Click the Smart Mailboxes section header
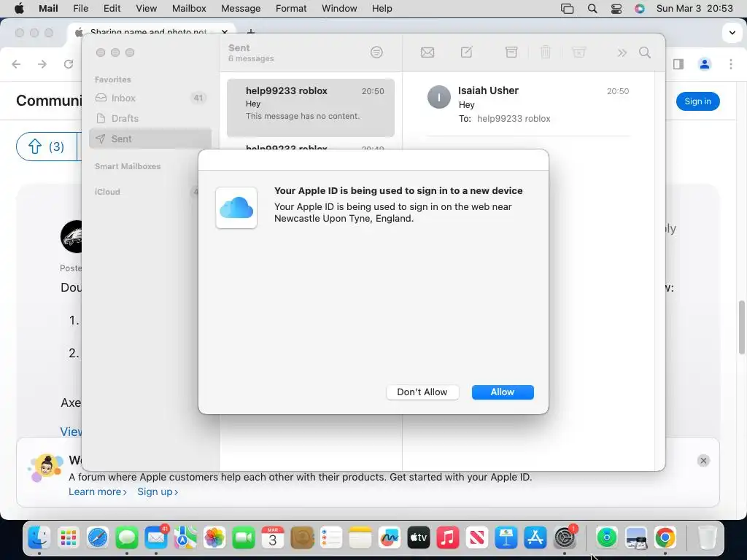The width and height of the screenshot is (747, 560). pos(128,166)
